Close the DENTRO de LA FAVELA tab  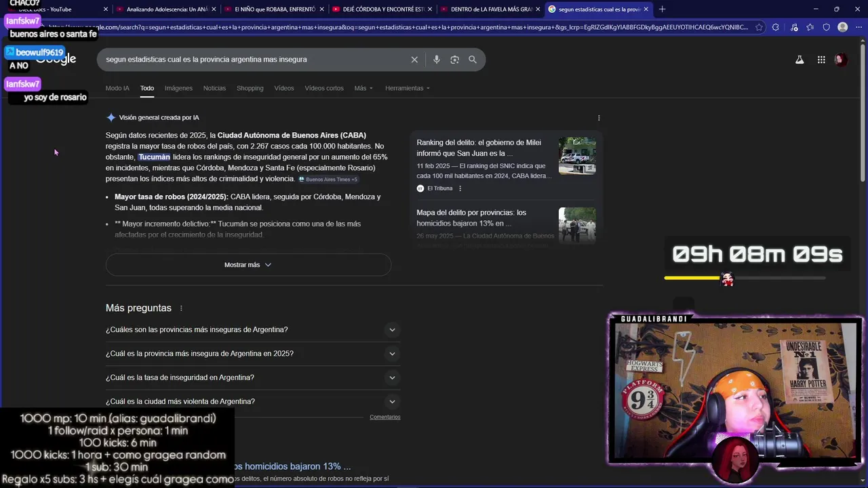538,9
